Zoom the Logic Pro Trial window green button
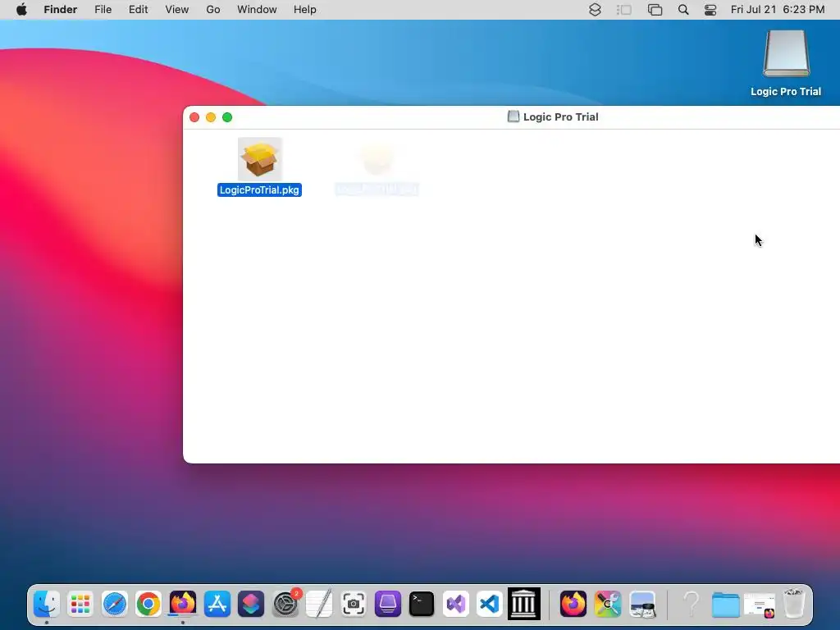The image size is (840, 630). (x=227, y=117)
